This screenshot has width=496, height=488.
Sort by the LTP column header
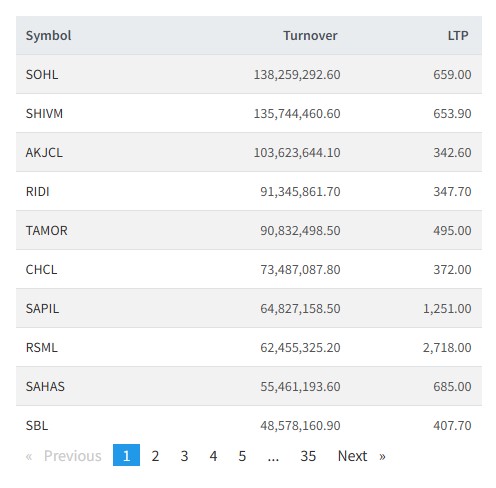pos(458,35)
